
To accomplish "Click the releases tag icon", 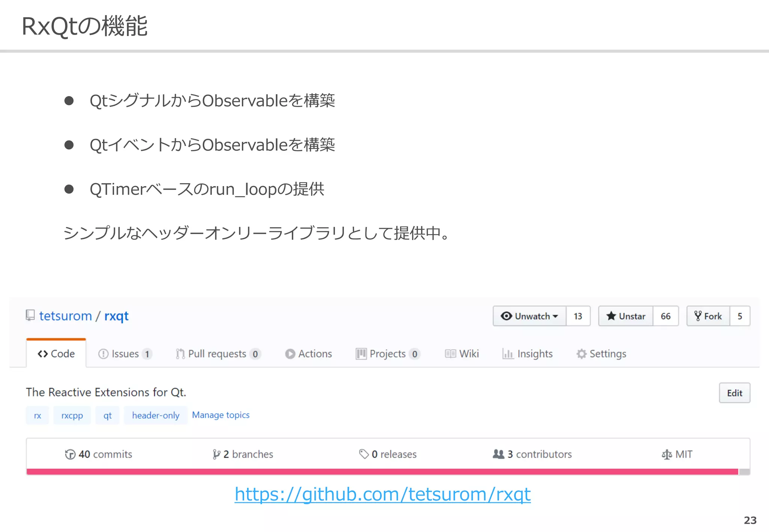I will [x=364, y=454].
